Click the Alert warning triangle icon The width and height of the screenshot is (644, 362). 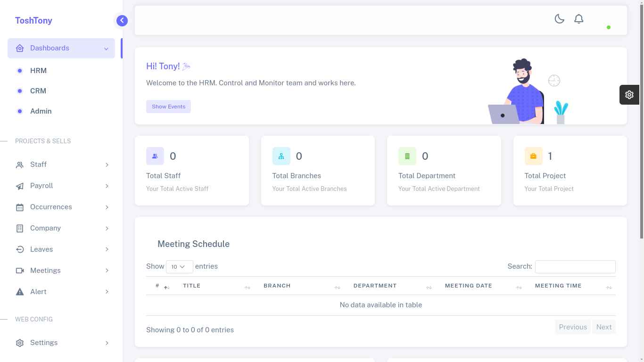20,292
